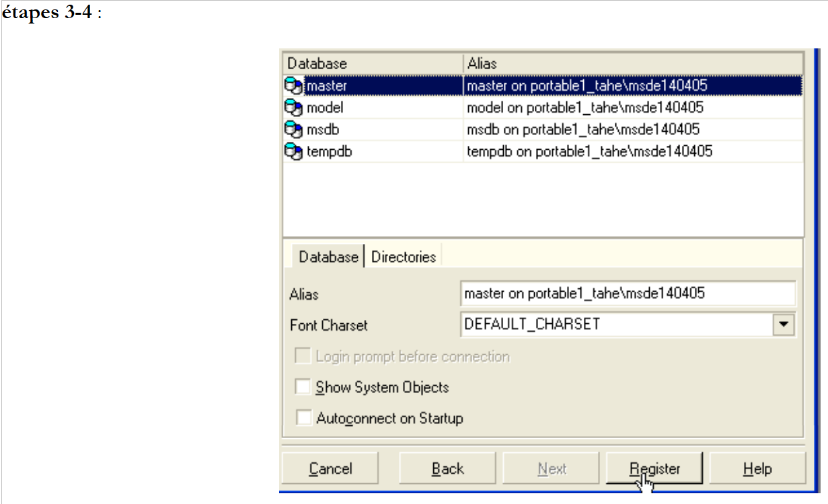Check Login prompt before connection
Screen dimensions: 828x504
[x=304, y=356]
